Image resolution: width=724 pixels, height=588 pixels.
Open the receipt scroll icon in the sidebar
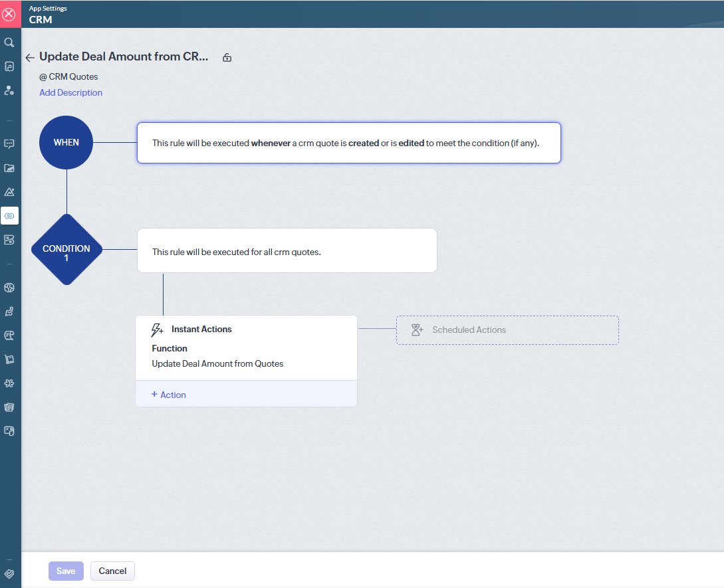[x=9, y=336]
